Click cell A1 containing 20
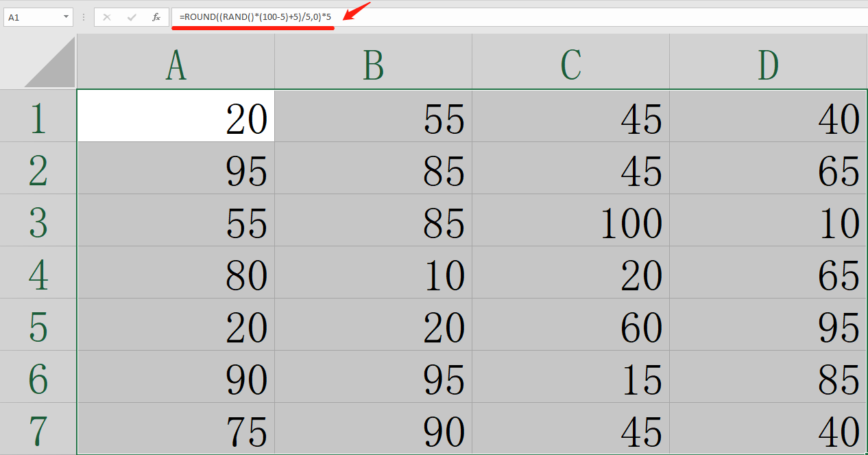The height and width of the screenshot is (455, 868). pos(176,116)
